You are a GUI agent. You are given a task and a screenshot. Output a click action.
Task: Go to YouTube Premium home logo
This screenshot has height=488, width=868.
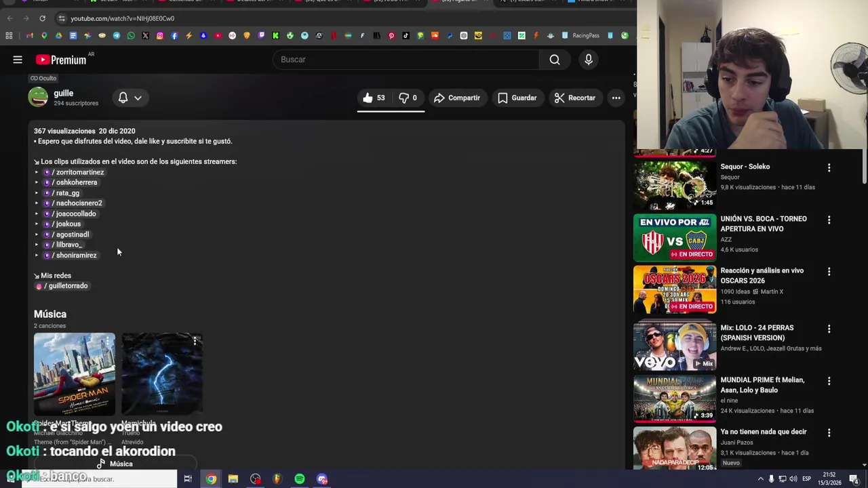(61, 60)
